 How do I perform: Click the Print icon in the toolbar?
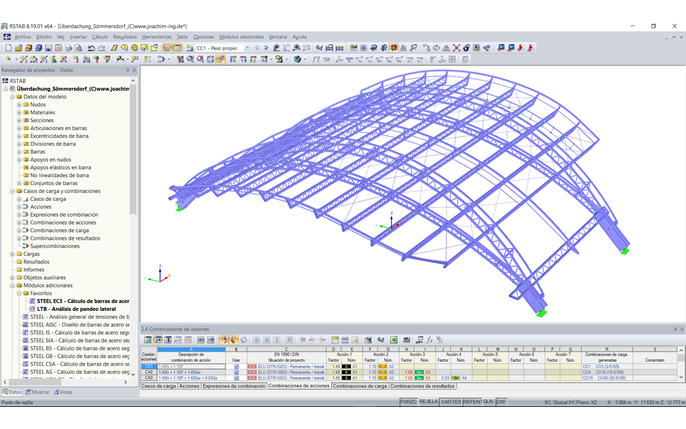69,48
